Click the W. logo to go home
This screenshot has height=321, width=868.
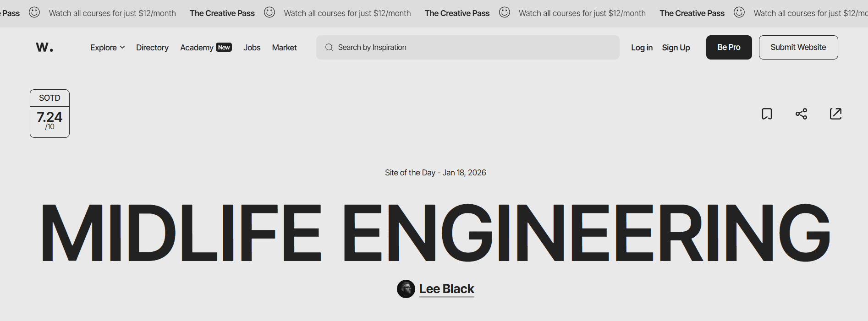44,47
